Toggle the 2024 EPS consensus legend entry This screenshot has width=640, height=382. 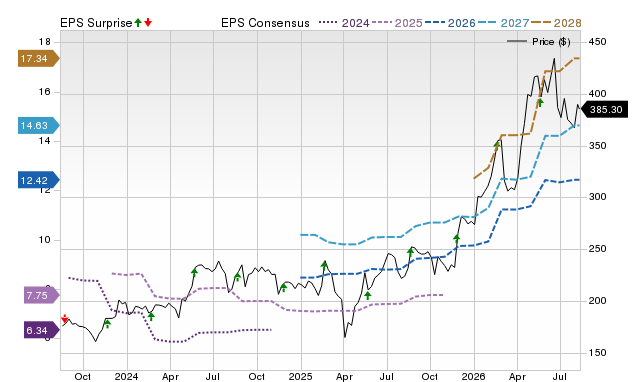344,23
